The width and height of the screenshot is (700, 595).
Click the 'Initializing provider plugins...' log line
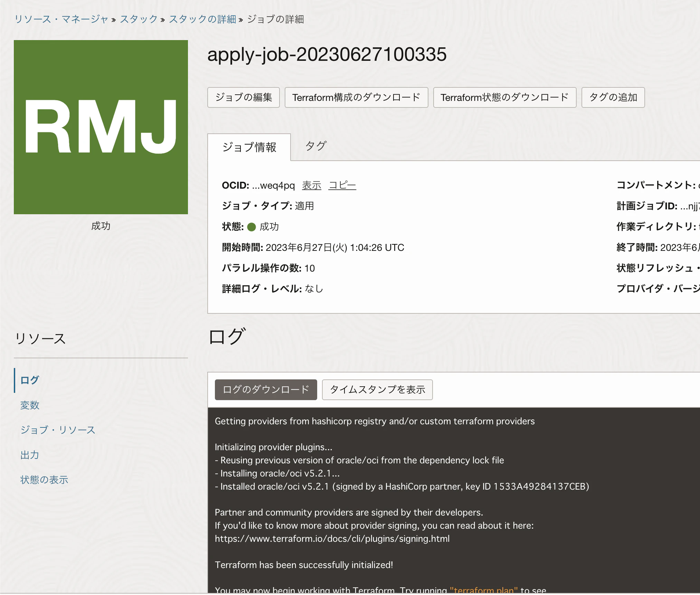273,447
